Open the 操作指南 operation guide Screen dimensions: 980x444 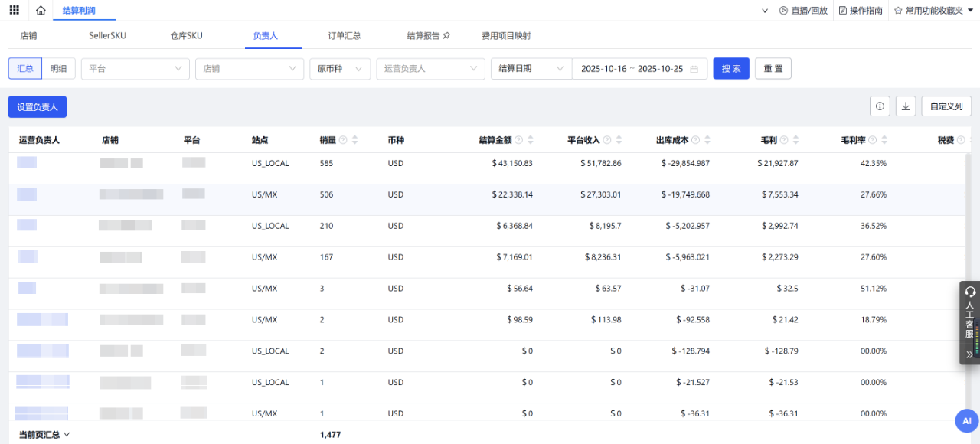(x=861, y=10)
